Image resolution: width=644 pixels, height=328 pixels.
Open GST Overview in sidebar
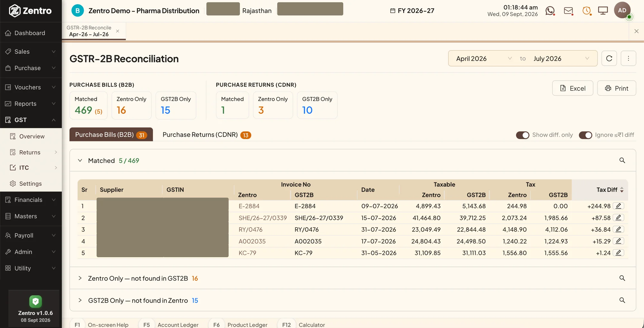(x=32, y=136)
